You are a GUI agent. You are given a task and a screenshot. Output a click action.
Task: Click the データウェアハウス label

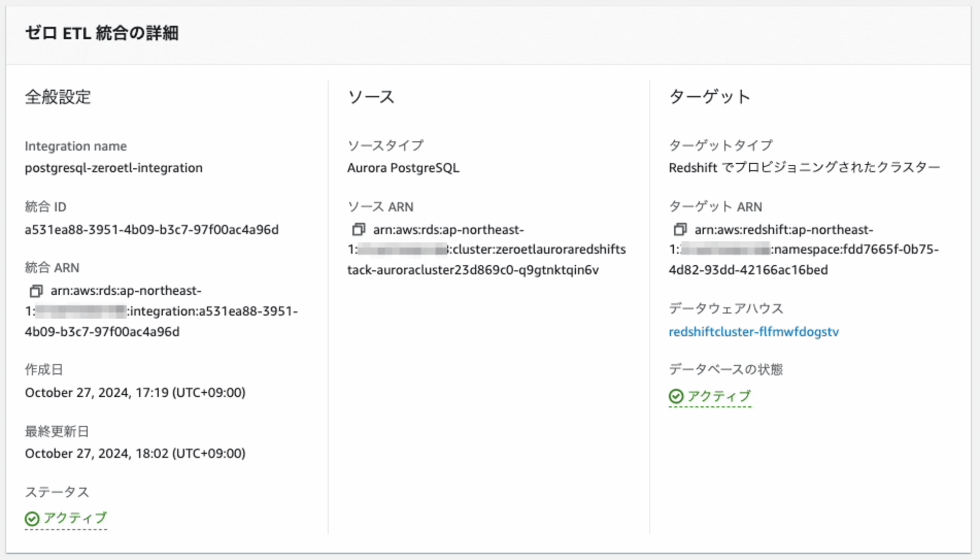pos(726,309)
